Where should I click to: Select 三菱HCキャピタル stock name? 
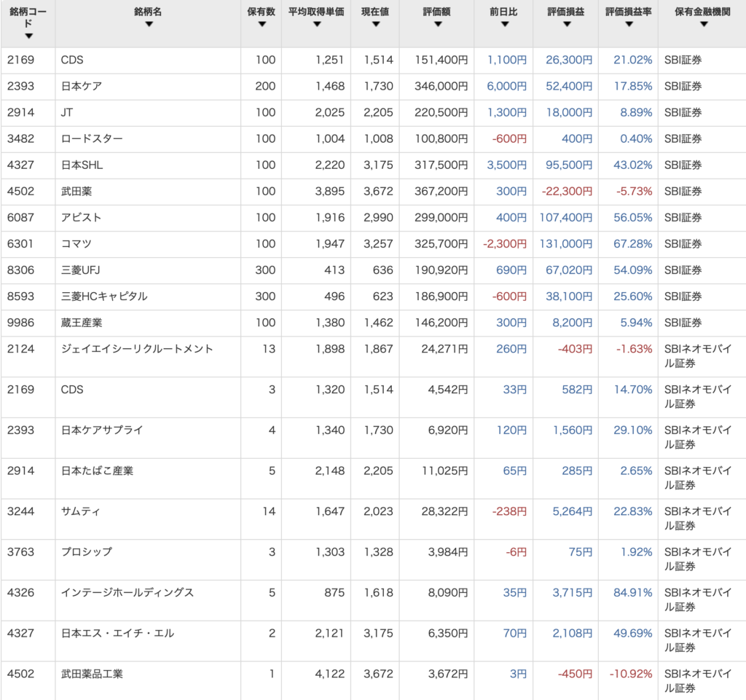tap(104, 296)
